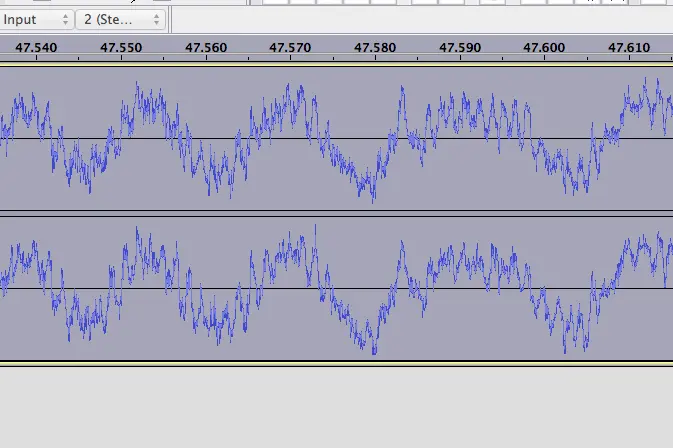Click the bottom border of the stereo track
Screen dimensions: 673x448
336,361
